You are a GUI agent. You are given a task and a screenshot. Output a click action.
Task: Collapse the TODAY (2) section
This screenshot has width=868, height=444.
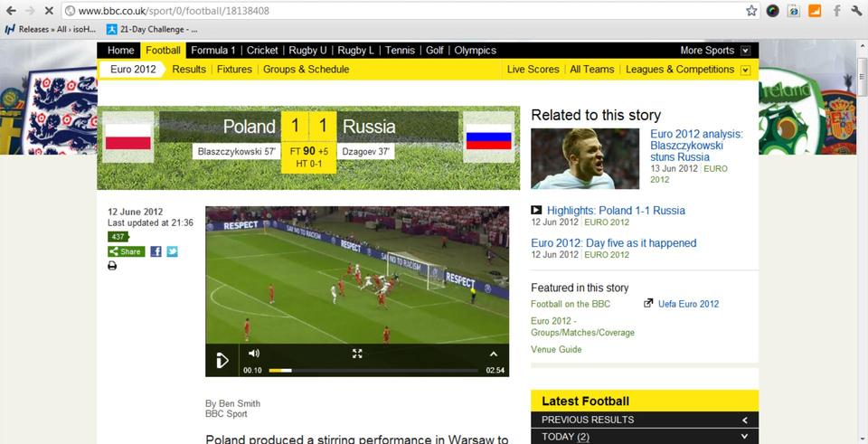pos(645,436)
